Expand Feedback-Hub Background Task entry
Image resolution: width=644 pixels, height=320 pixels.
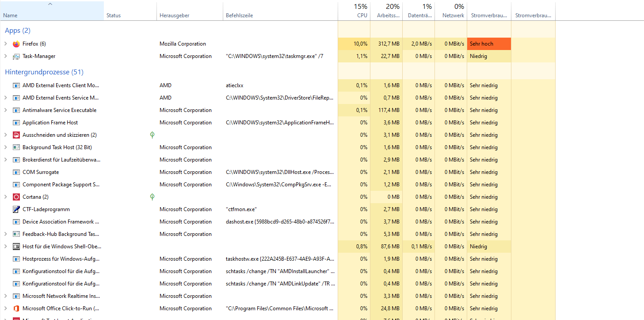(x=6, y=234)
